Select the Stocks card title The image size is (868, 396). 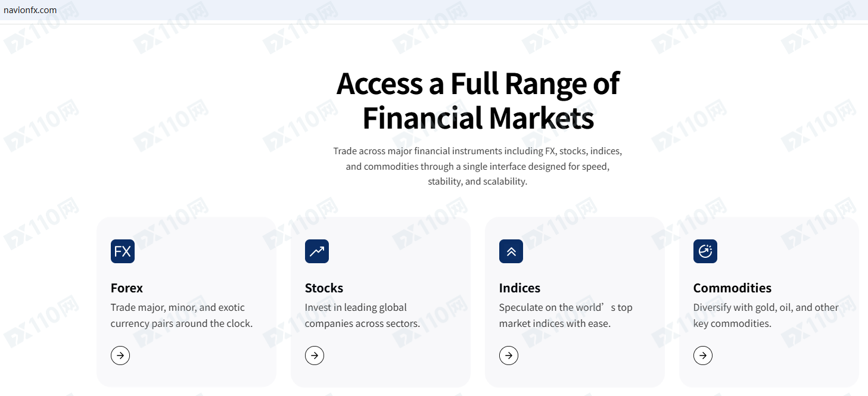324,288
